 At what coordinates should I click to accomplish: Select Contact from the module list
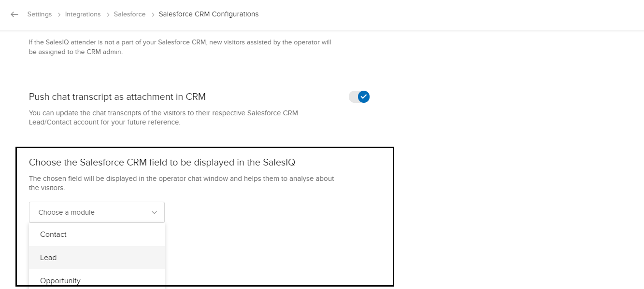tap(53, 234)
